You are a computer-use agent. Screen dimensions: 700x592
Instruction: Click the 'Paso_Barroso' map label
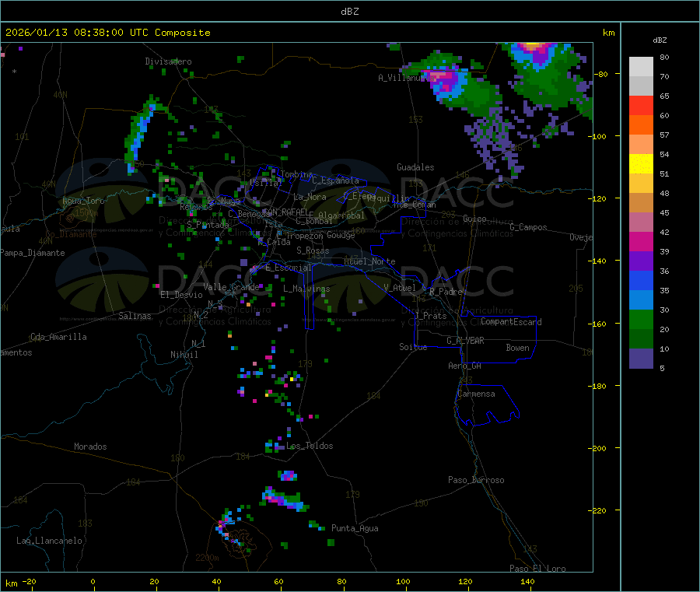476,480
